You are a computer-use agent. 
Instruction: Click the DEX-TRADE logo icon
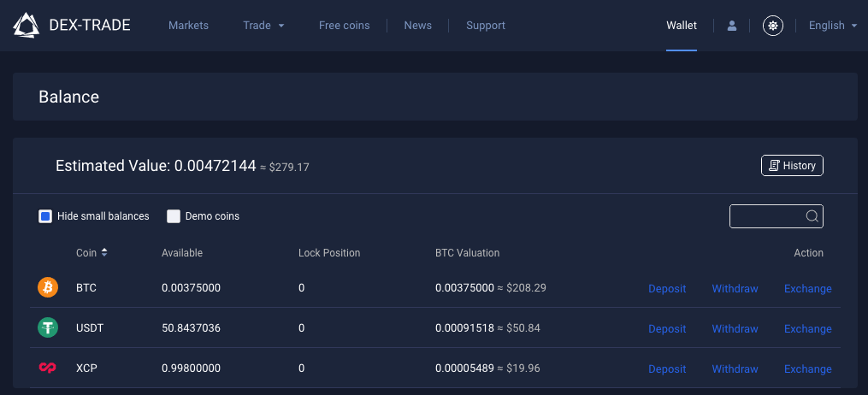coord(26,26)
